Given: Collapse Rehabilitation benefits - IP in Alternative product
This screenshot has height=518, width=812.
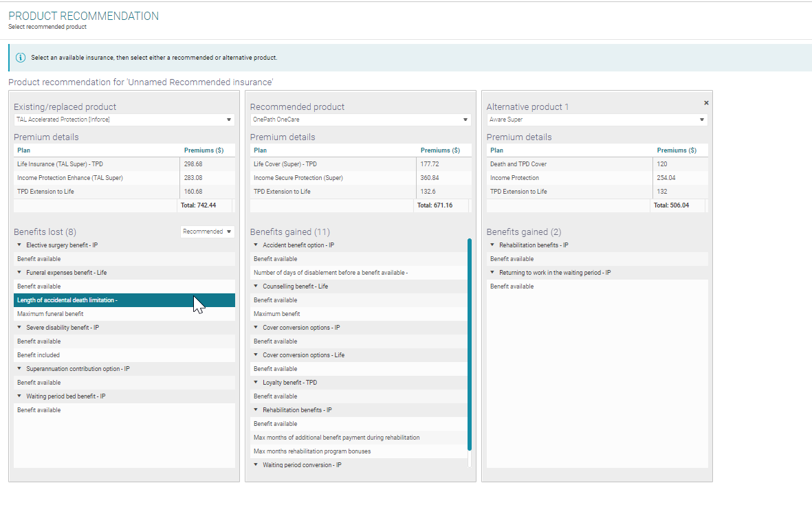Looking at the screenshot, I should click(x=492, y=245).
